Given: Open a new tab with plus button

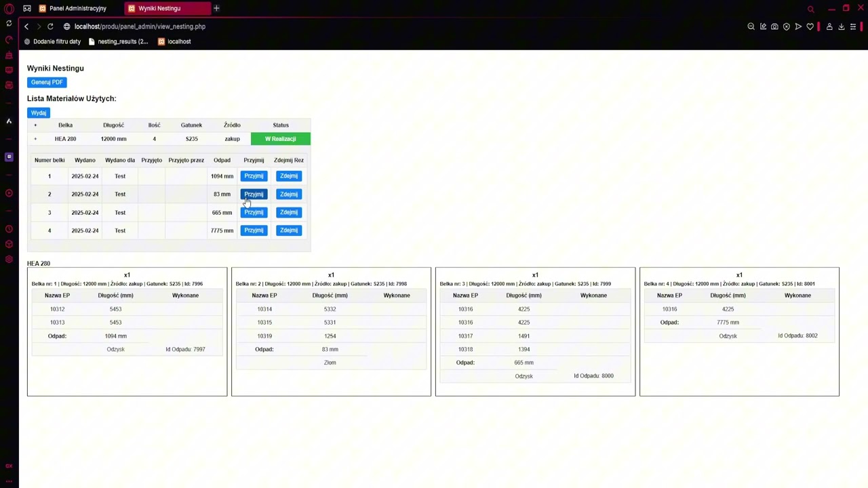Looking at the screenshot, I should coord(216,8).
